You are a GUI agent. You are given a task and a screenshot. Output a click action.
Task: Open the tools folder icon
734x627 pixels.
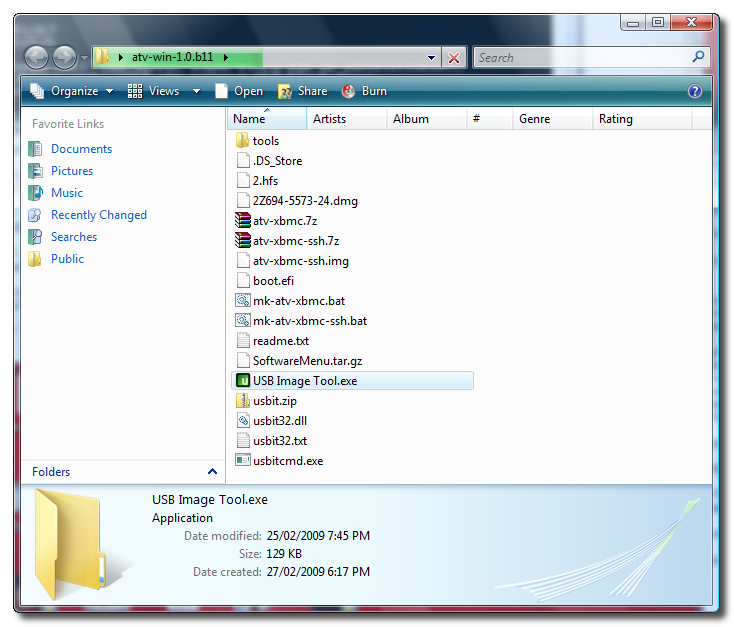pyautogui.click(x=242, y=141)
